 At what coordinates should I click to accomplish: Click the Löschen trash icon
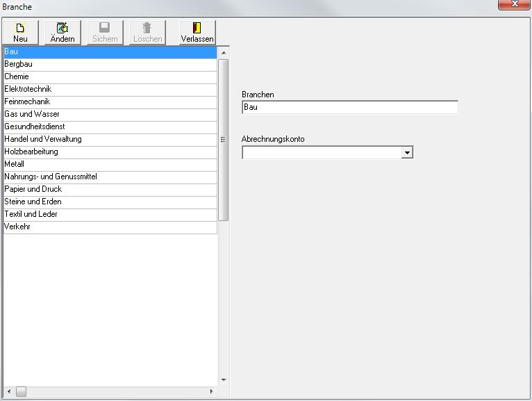pos(147,28)
